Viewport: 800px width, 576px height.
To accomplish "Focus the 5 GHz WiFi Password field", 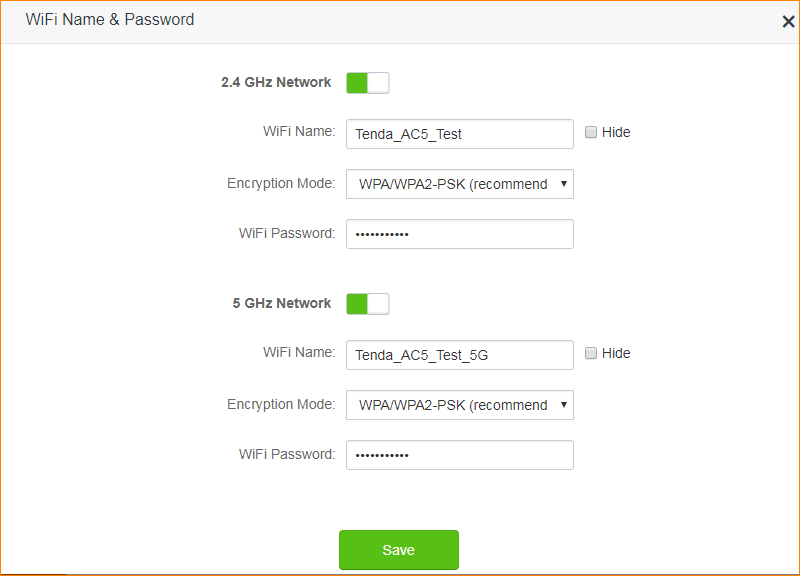I will point(459,455).
